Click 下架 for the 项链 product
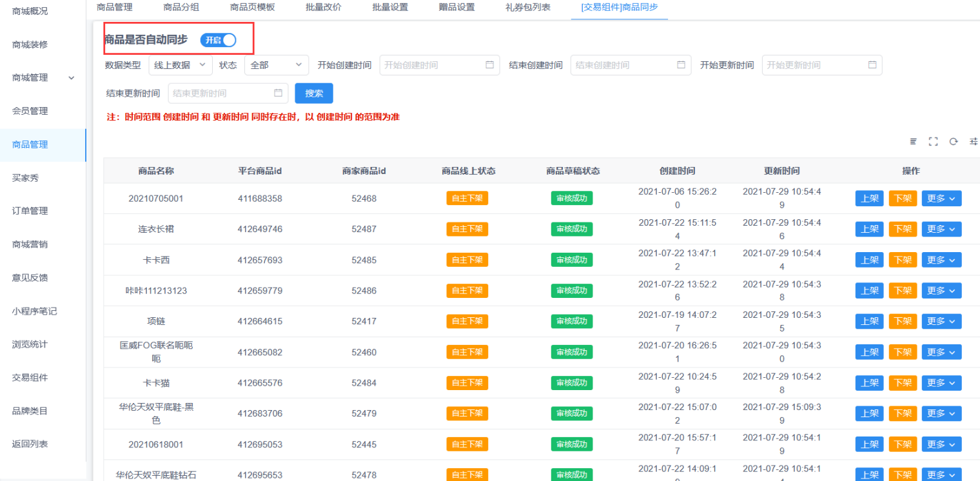980x481 pixels. point(902,321)
